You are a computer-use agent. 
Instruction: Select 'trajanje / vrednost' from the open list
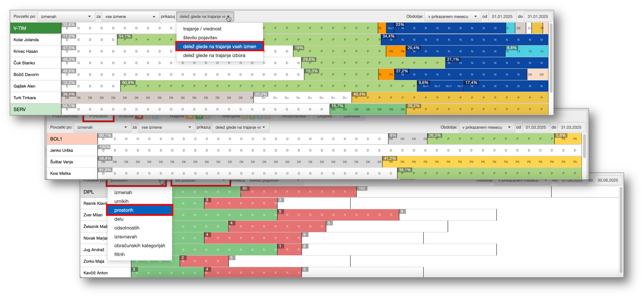click(202, 29)
